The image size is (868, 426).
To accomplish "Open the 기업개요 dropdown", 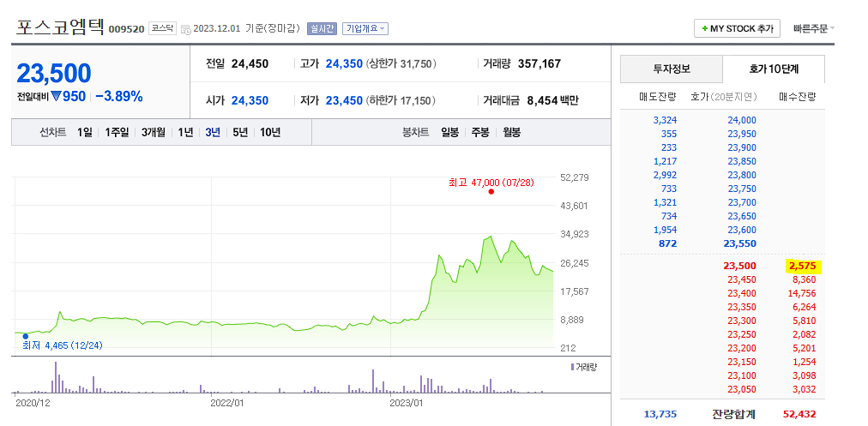I will (365, 29).
